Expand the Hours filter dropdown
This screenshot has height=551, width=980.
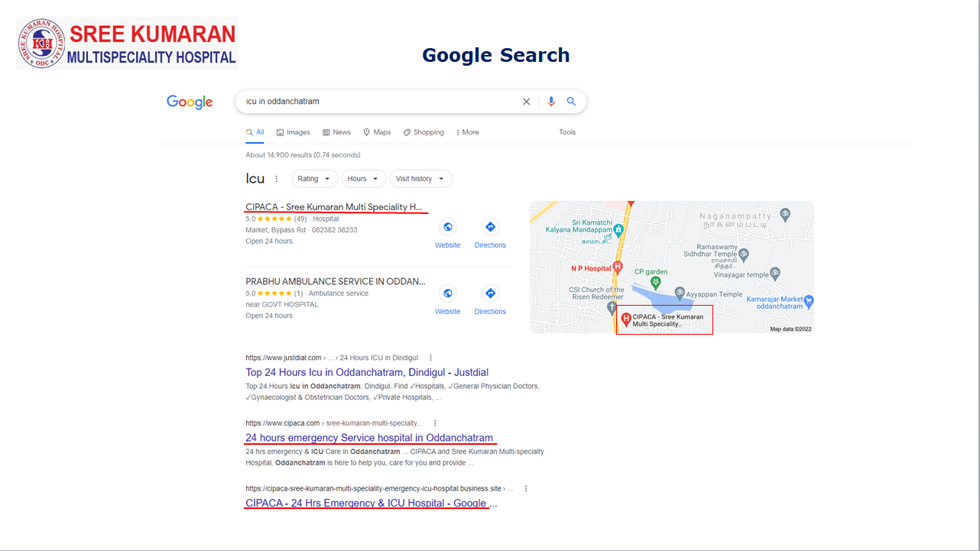click(363, 179)
